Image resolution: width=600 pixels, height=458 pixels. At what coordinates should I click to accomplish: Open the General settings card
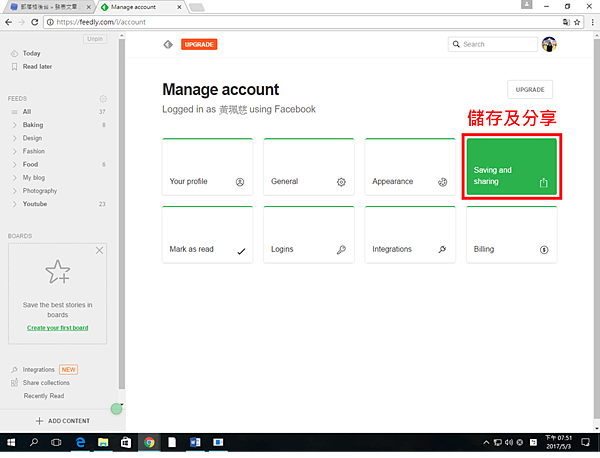point(309,167)
